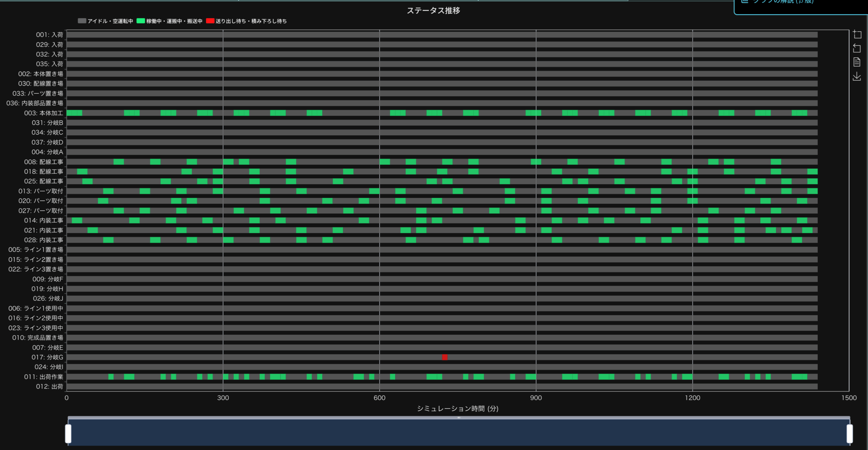Toggle the アイドル・空運転中 legend series
The height and width of the screenshot is (450, 868).
click(x=110, y=21)
